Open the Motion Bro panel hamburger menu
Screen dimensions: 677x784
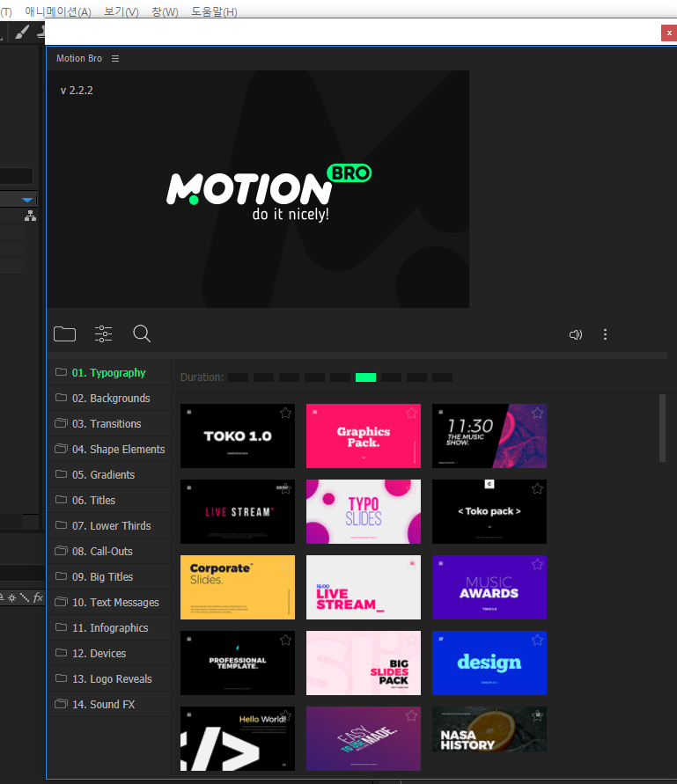pyautogui.click(x=115, y=58)
